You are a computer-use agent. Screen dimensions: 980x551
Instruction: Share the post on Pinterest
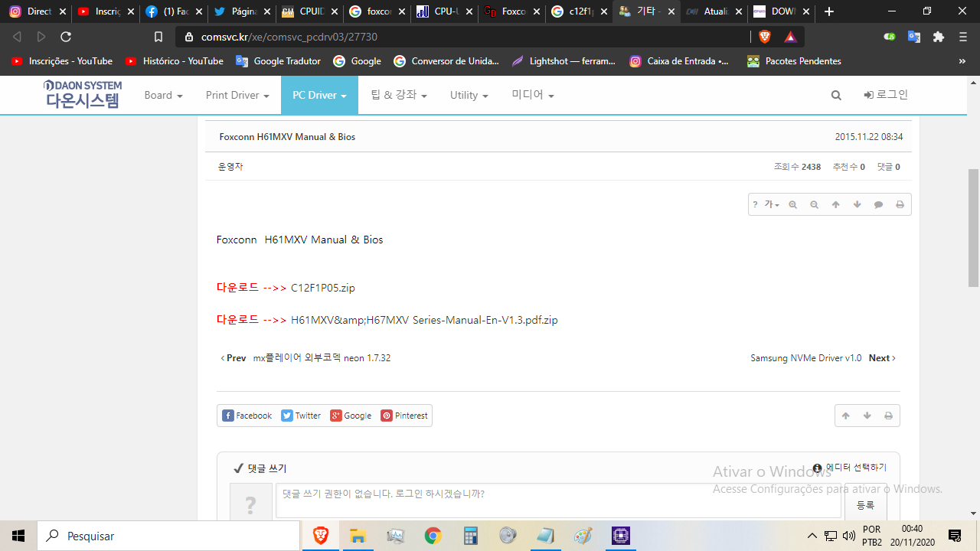(x=405, y=416)
